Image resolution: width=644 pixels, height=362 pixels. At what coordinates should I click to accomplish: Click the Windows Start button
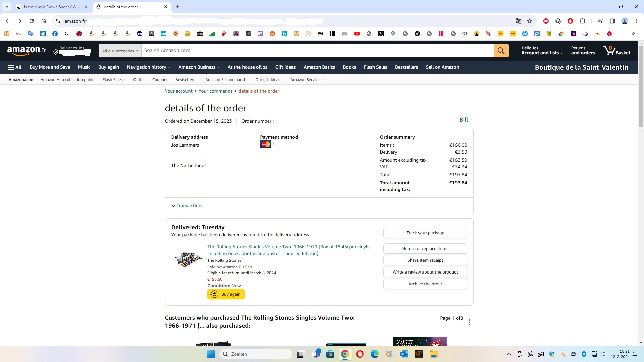pyautogui.click(x=211, y=354)
